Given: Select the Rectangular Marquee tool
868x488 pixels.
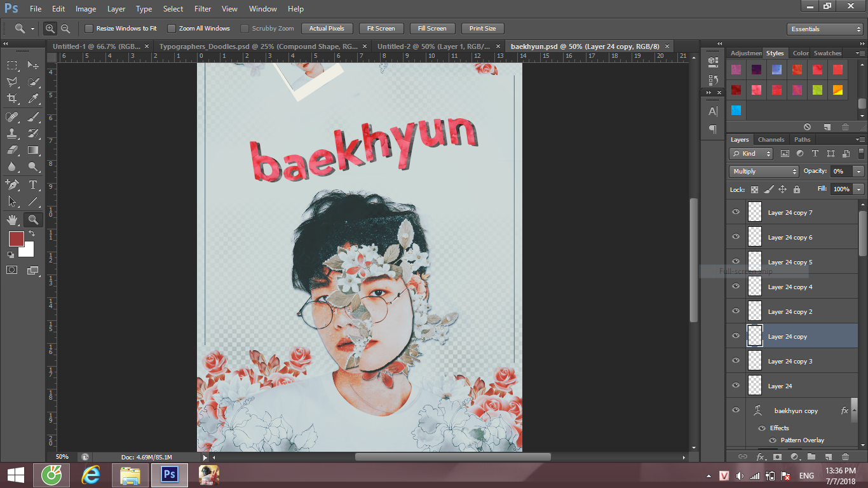Looking at the screenshot, I should [x=12, y=65].
